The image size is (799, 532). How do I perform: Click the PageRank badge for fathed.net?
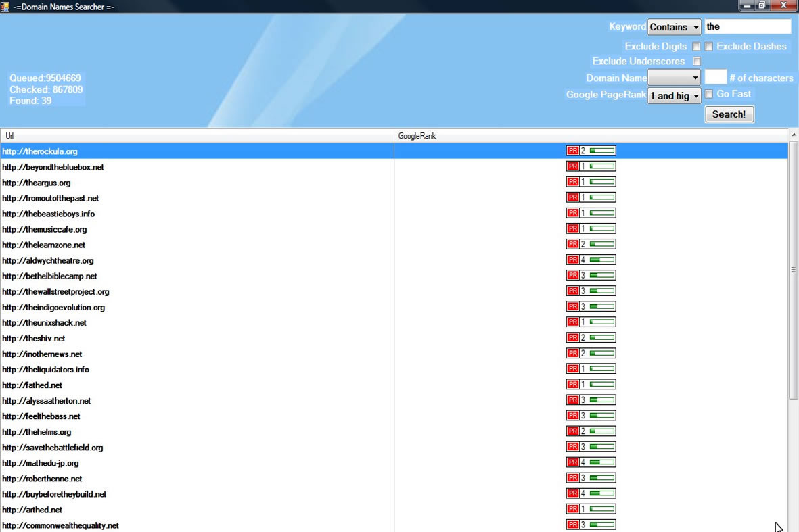pyautogui.click(x=591, y=385)
